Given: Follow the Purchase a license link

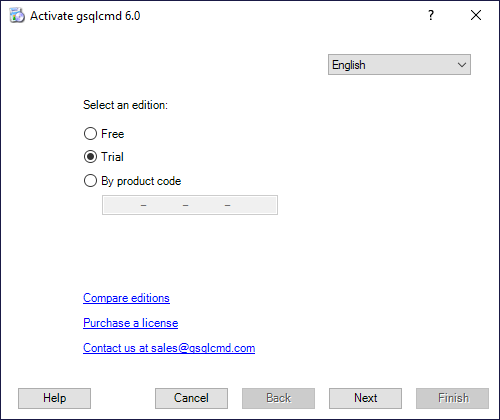Looking at the screenshot, I should pyautogui.click(x=130, y=323).
